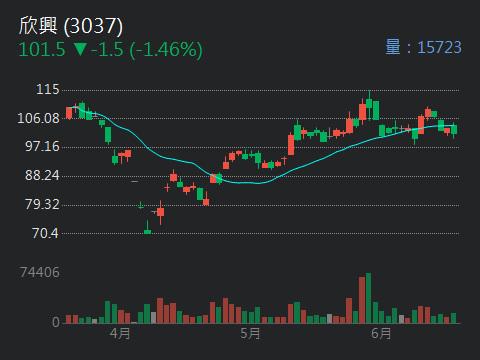This screenshot has height=360, width=480.
Task: Click the 5月 date axis label
Action: click(250, 333)
